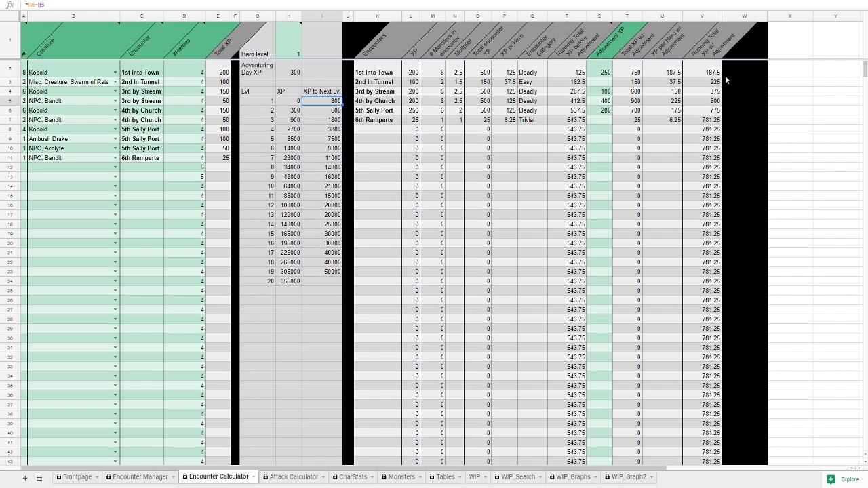This screenshot has height=488, width=868.
Task: Select the XP to Next Lvl value 50000
Action: pos(321,272)
